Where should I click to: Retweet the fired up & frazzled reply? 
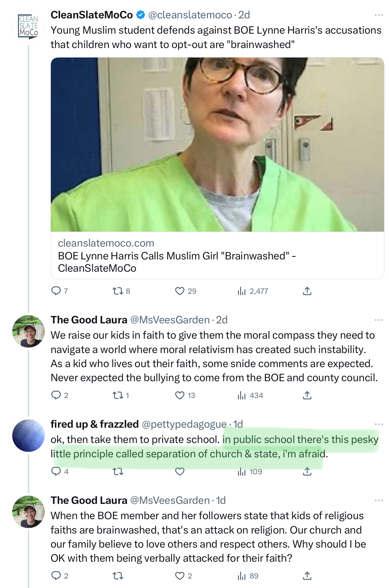(118, 471)
